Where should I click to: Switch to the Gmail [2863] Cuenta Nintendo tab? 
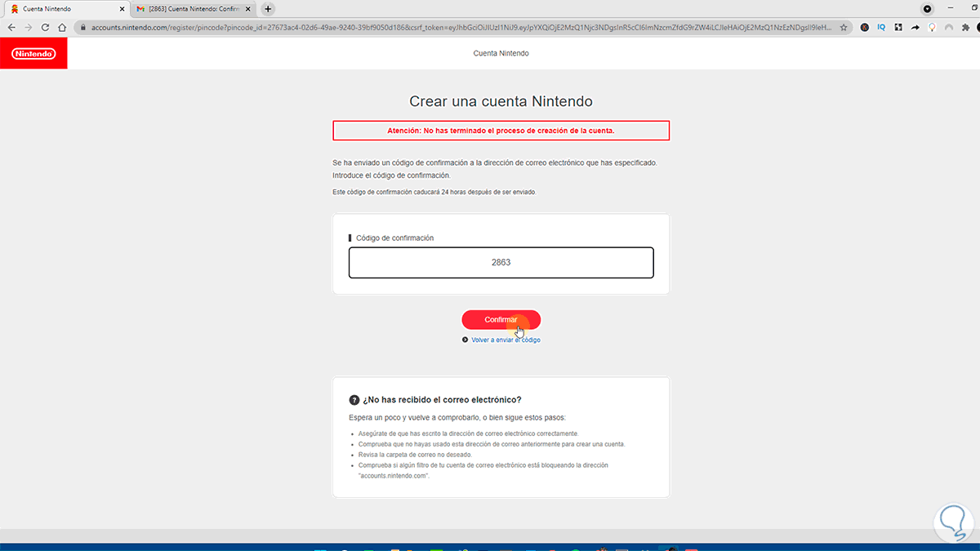[x=194, y=9]
